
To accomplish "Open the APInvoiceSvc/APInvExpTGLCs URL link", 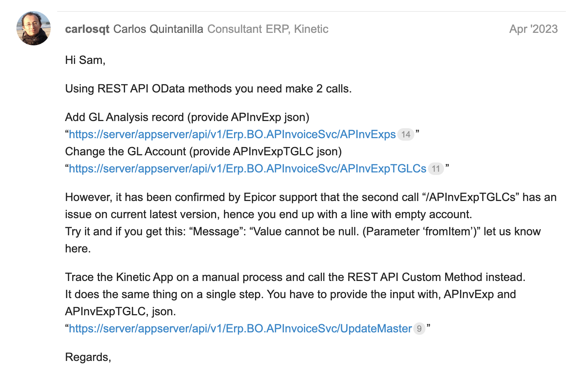I will tap(248, 169).
